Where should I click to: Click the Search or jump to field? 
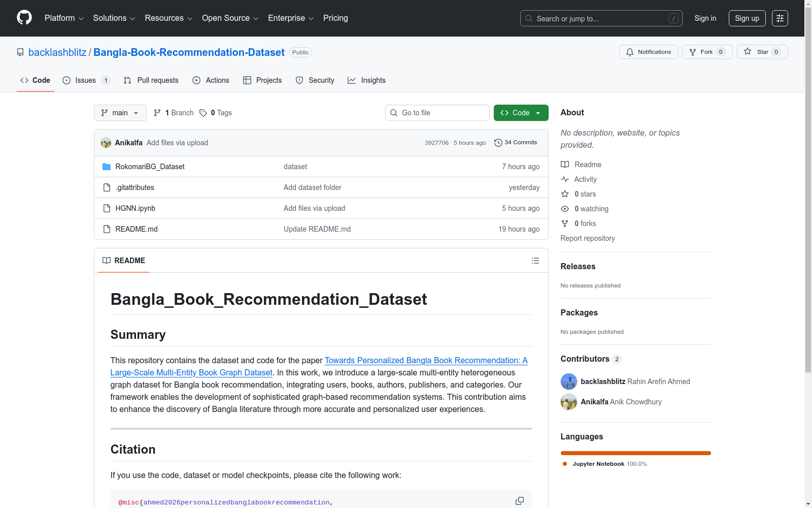(601, 18)
